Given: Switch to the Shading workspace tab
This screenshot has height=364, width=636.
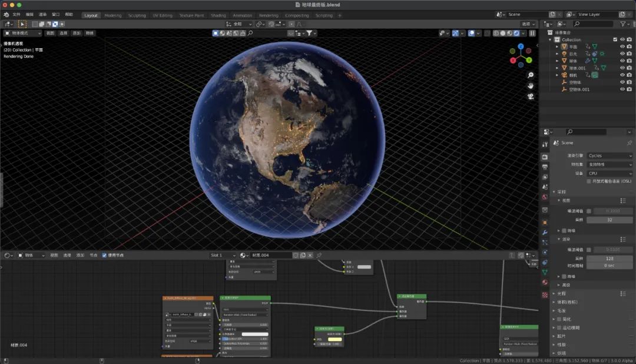Looking at the screenshot, I should [x=218, y=15].
